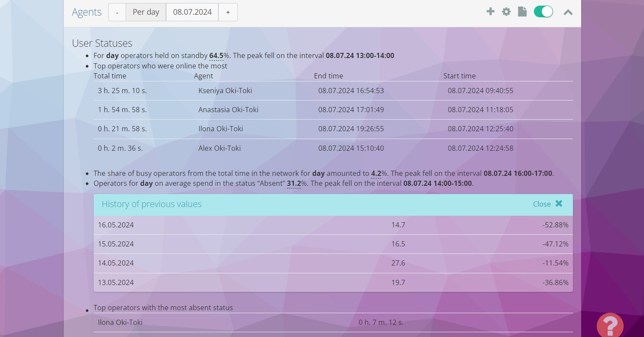644x337 pixels.
Task: Select Kseniya Oki-Toki agent row
Action: click(225, 91)
